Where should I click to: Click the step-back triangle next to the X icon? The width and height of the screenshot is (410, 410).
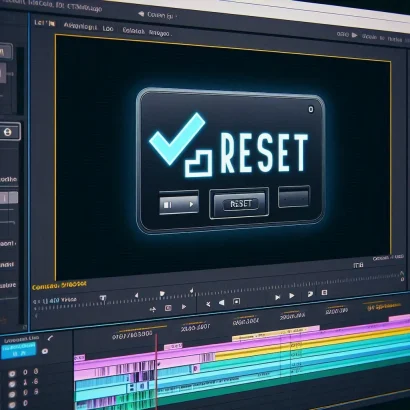221,303
